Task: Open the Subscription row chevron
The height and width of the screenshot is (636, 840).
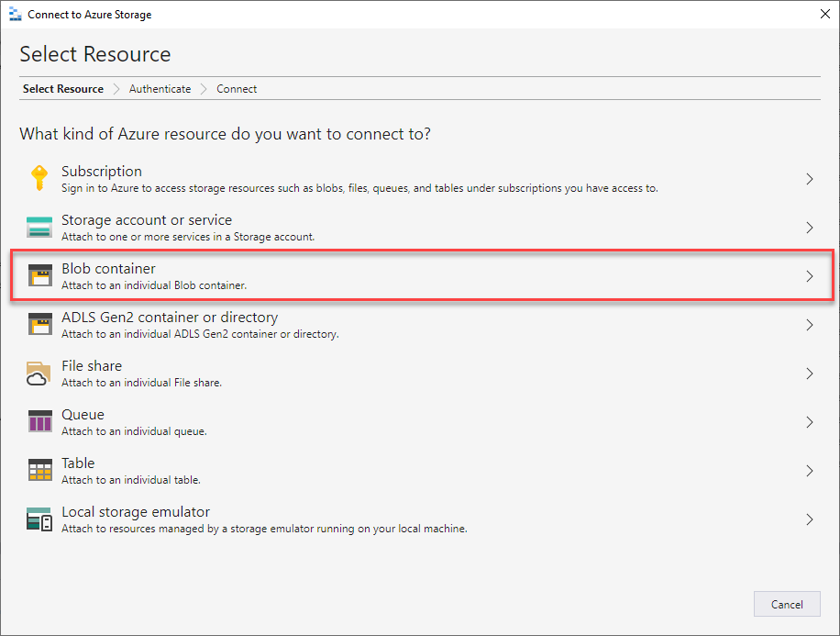Action: (810, 179)
